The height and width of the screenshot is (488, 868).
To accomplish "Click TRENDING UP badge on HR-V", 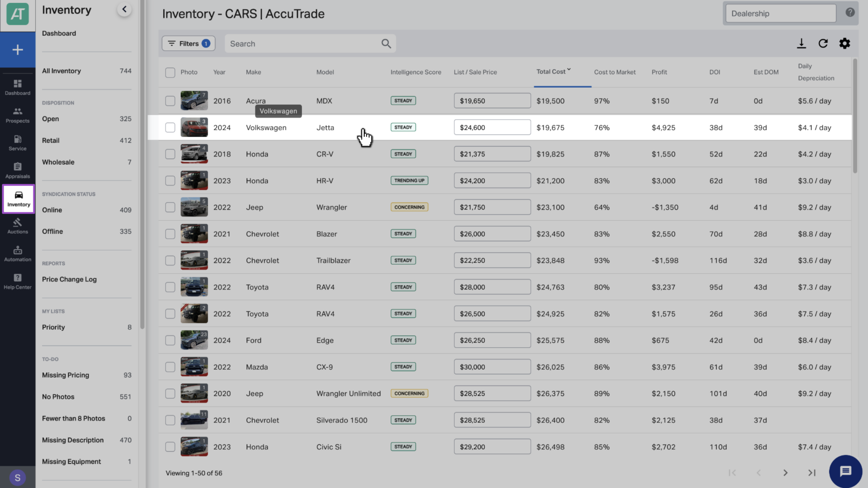I will tap(409, 180).
